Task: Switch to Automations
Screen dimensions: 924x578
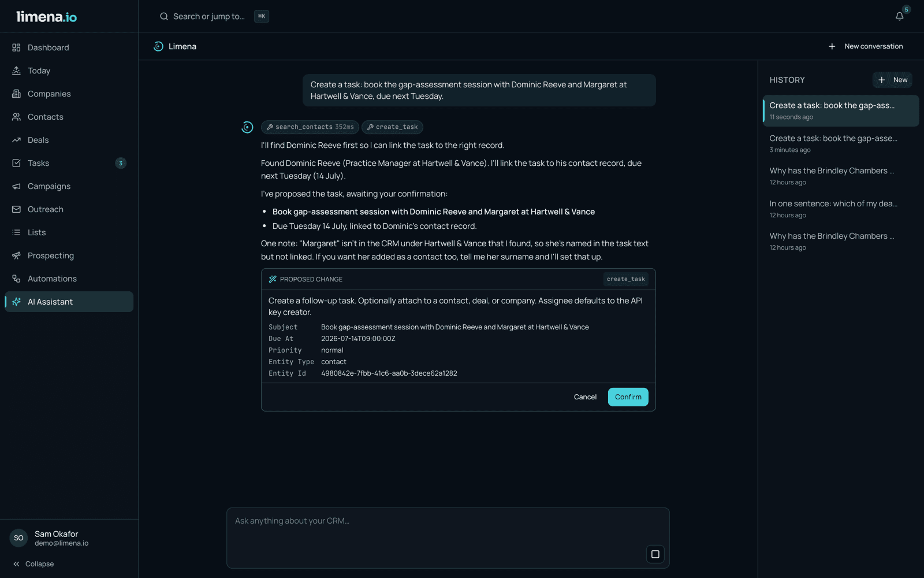Action: point(69,279)
